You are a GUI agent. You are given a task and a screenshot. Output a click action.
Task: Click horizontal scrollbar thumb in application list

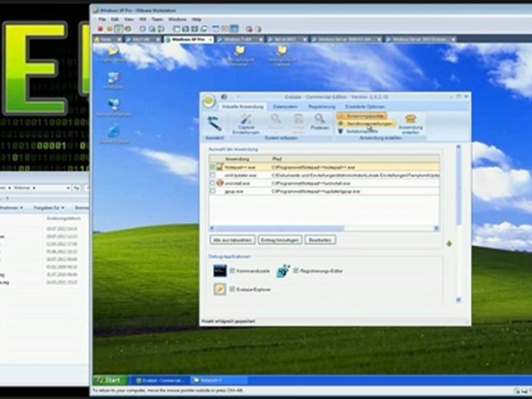pyautogui.click(x=280, y=228)
